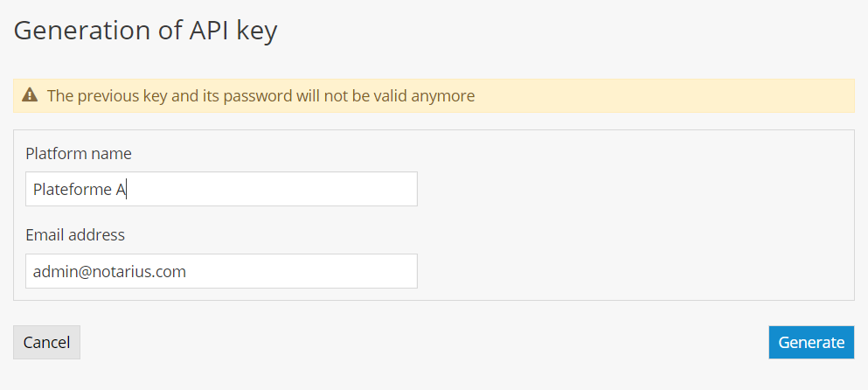The height and width of the screenshot is (390, 868).
Task: Click the "admin@notarius.com" text in field
Action: pyautogui.click(x=109, y=272)
